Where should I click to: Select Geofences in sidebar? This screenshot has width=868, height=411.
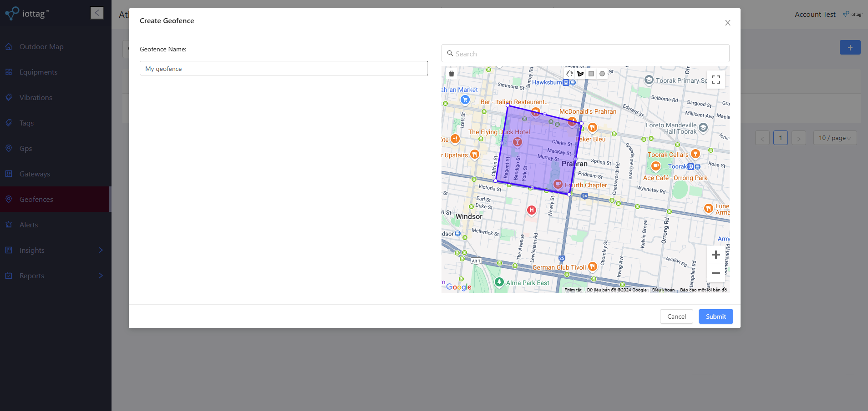[x=56, y=200]
